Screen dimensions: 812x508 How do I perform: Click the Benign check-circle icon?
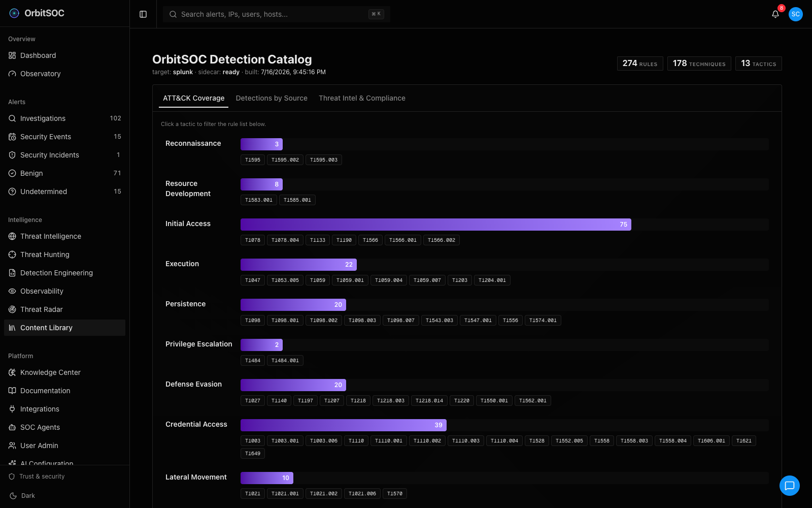point(12,173)
